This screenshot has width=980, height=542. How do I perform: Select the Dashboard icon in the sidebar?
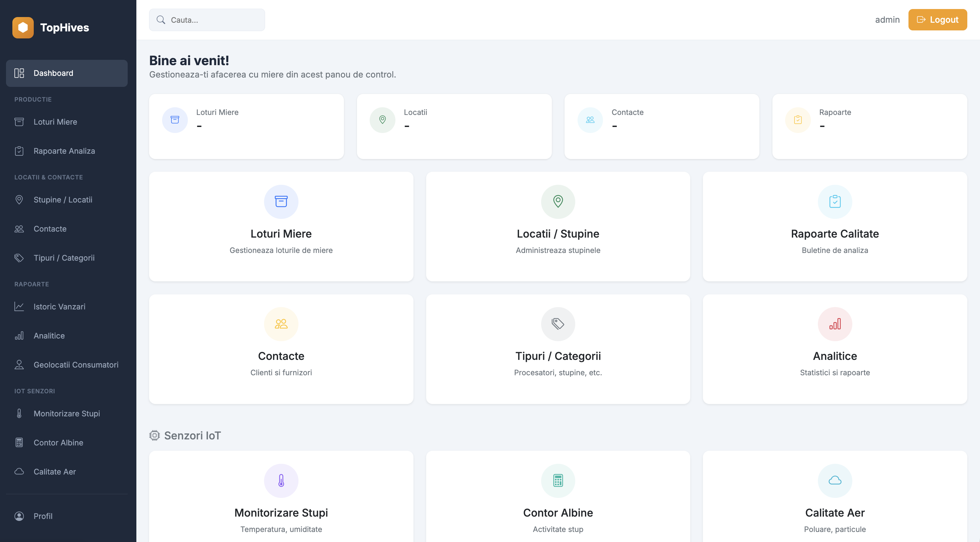(19, 73)
